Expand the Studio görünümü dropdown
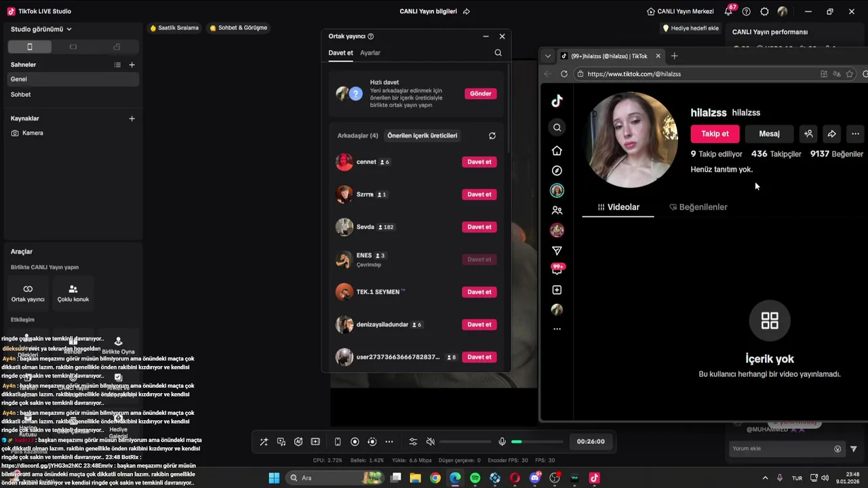This screenshot has height=488, width=868. [41, 29]
